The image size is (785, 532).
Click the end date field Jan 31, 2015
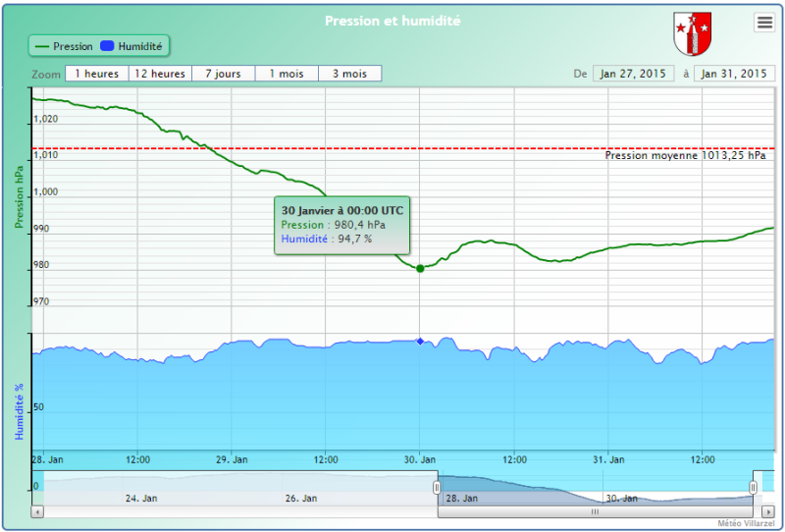[733, 74]
